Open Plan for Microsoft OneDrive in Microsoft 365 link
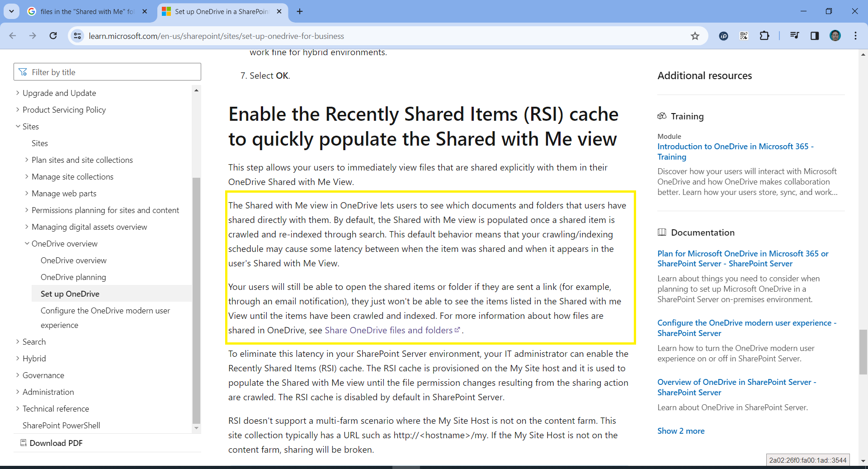 tap(743, 258)
